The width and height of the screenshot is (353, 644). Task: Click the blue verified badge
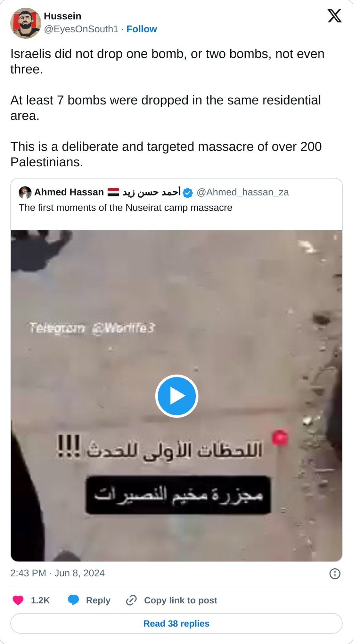pyautogui.click(x=188, y=193)
